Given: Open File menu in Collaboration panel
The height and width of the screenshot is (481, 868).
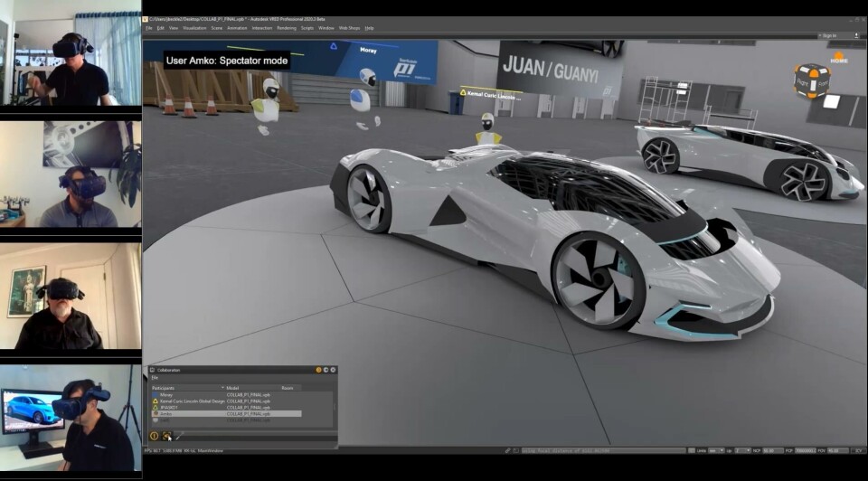Looking at the screenshot, I should click(x=155, y=378).
